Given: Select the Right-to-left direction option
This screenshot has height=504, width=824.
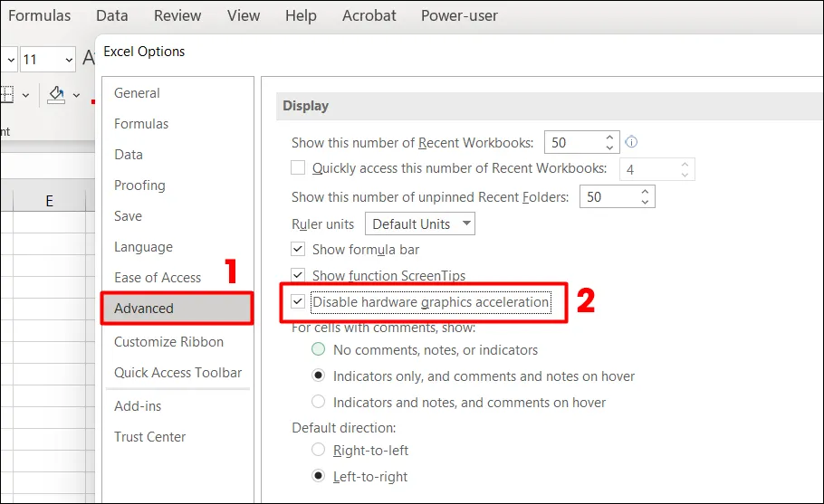Looking at the screenshot, I should [x=318, y=450].
